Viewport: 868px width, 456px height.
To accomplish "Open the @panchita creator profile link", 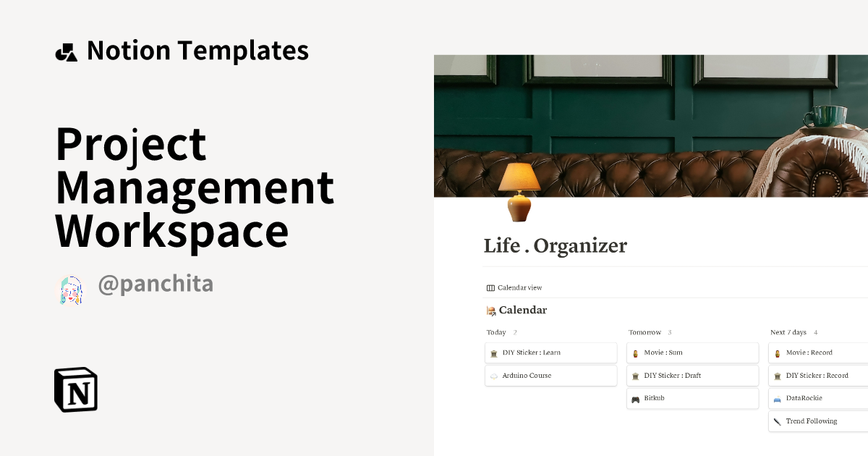I will 156,284.
